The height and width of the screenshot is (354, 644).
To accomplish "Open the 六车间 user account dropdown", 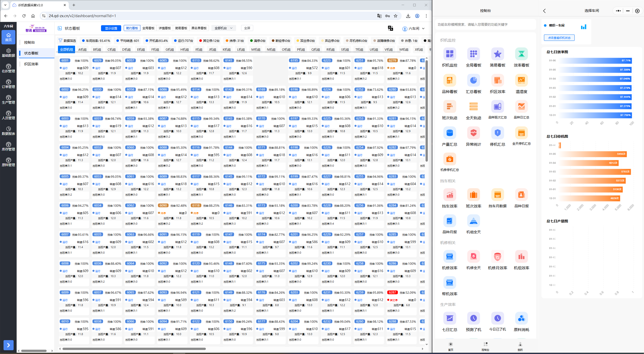I will click(414, 28).
